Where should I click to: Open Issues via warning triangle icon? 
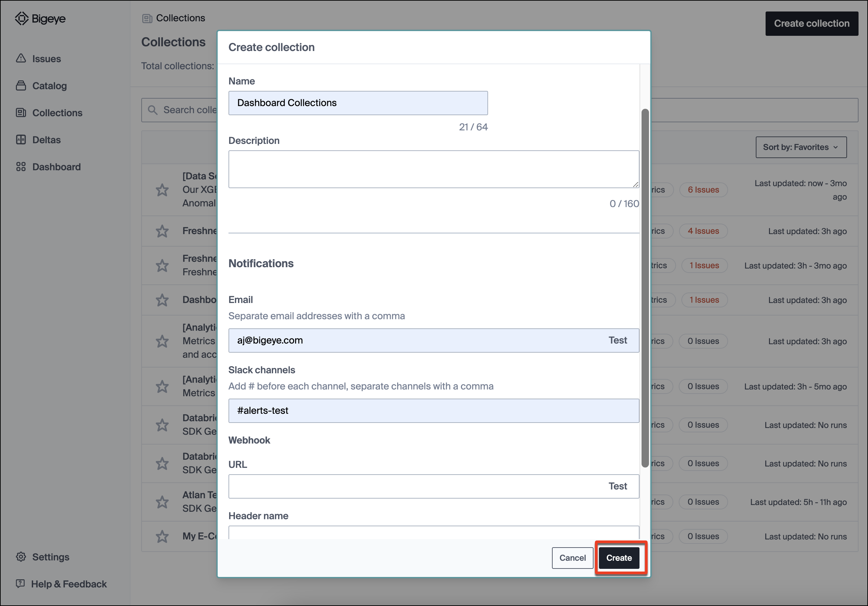[x=21, y=58]
